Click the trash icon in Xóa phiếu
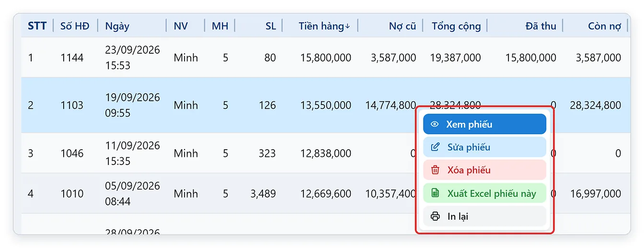Screen dimensions: 644x248 coord(435,170)
